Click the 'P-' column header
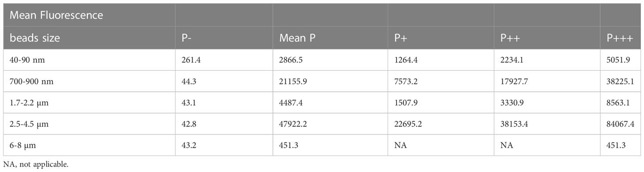 (x=186, y=38)
